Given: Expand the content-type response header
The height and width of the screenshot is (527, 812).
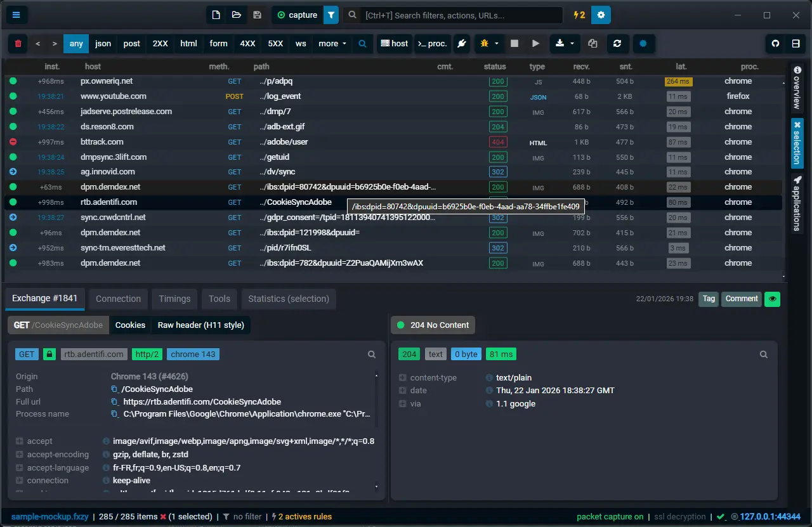Looking at the screenshot, I should coord(403,378).
